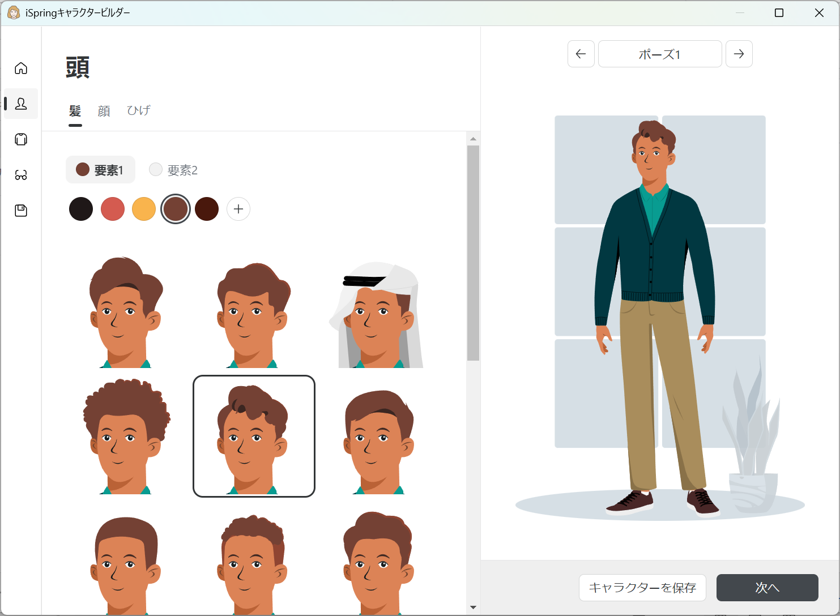Activate the black hair color circle

(x=80, y=209)
